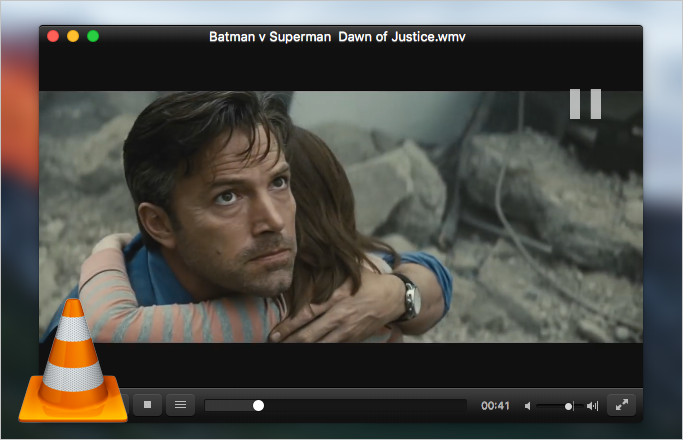Toggle fullscreen with the arrows button
683x440 pixels.
[622, 405]
